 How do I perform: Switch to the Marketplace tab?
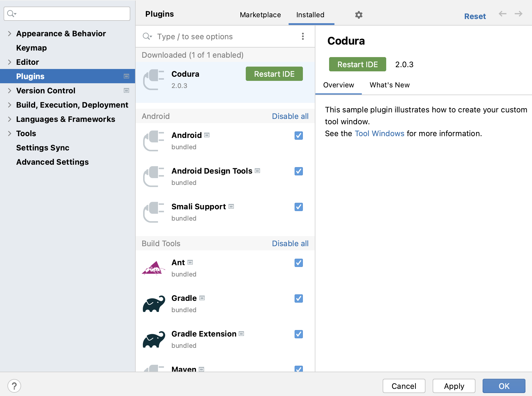tap(260, 15)
